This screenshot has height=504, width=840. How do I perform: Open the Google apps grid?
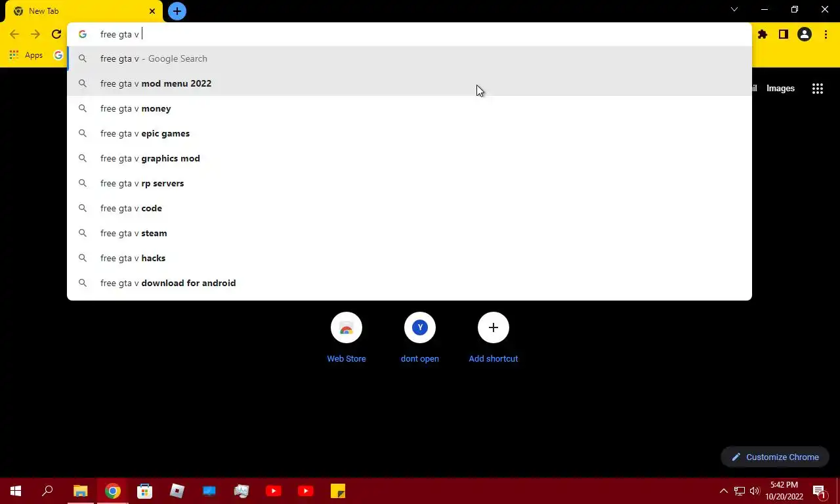tap(817, 89)
